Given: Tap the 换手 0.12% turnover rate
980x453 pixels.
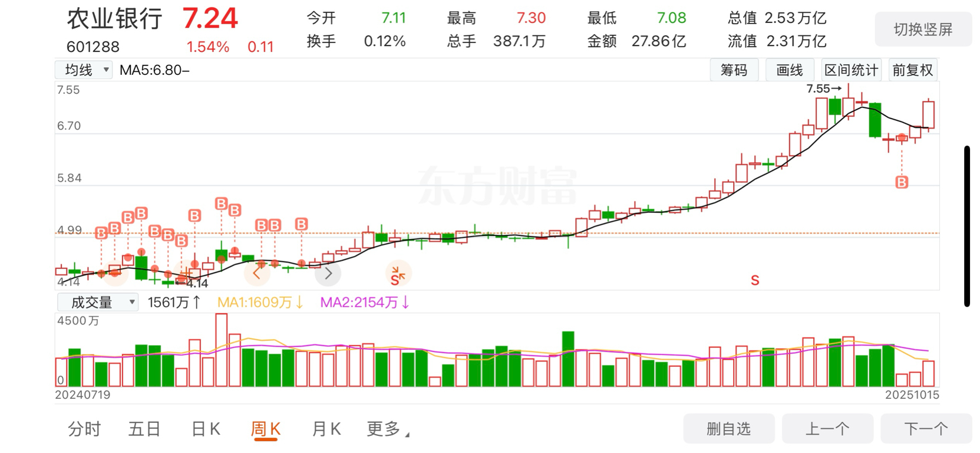Looking at the screenshot, I should 356,41.
